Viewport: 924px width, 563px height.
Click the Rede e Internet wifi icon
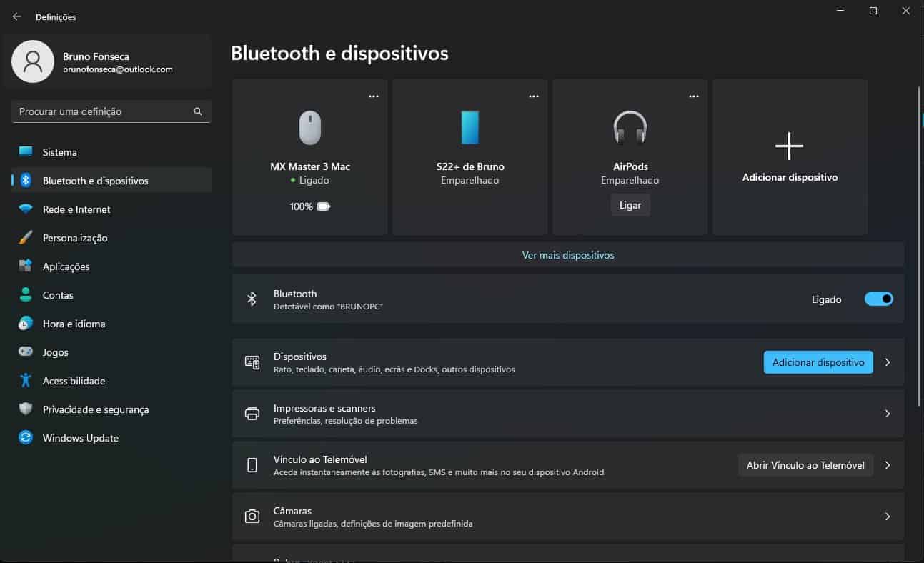(x=26, y=209)
